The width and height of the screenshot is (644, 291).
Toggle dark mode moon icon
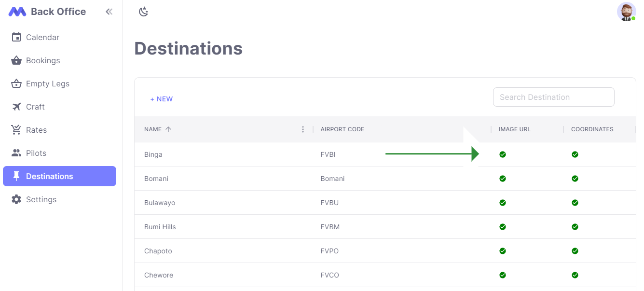pos(143,12)
